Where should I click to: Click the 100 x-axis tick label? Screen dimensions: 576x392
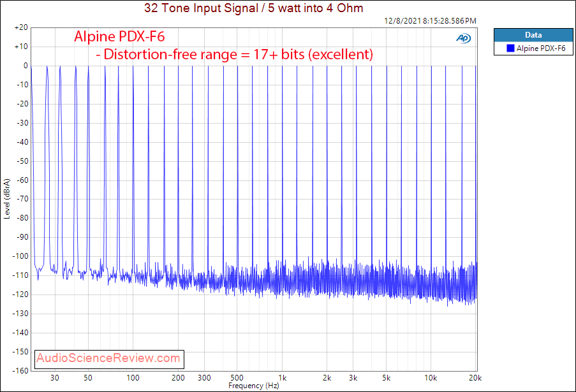pyautogui.click(x=133, y=378)
